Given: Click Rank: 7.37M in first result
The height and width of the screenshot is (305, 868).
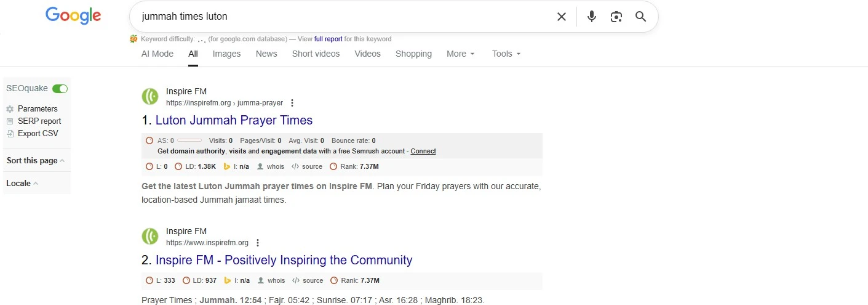Looking at the screenshot, I should point(354,166).
